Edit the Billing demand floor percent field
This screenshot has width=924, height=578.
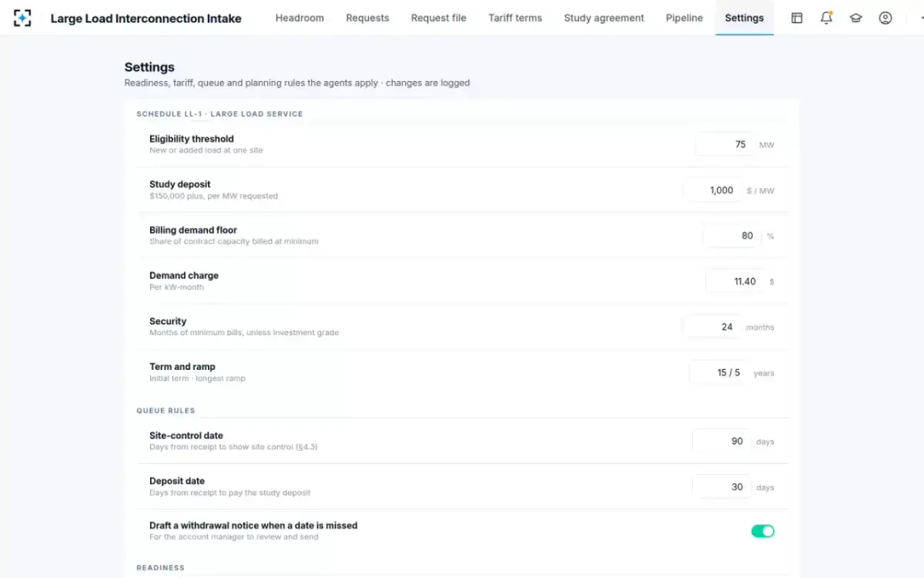click(x=732, y=236)
